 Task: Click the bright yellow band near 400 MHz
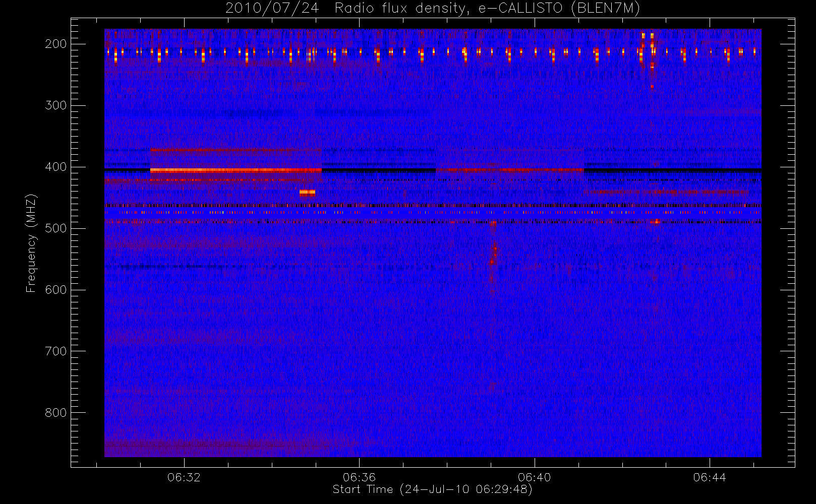236,170
